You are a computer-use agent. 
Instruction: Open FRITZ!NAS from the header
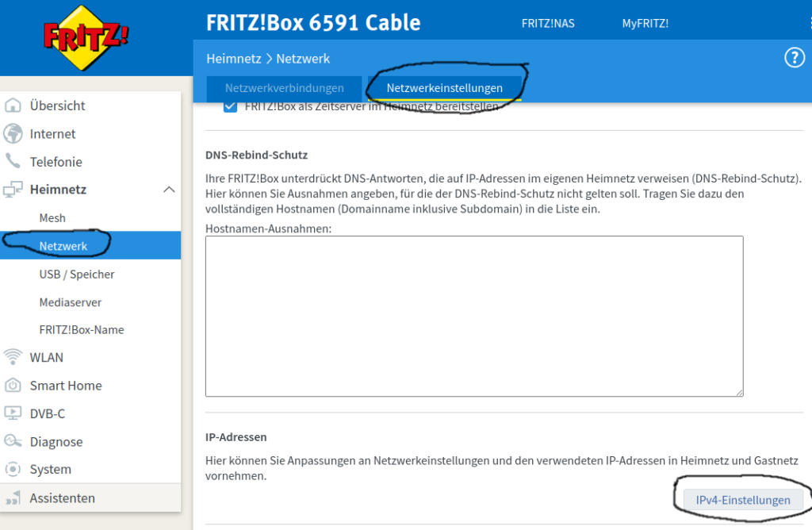click(x=548, y=23)
